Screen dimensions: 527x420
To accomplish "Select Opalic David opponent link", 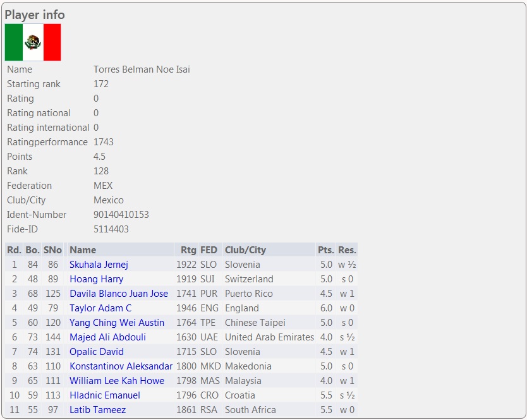I will 97,352.
